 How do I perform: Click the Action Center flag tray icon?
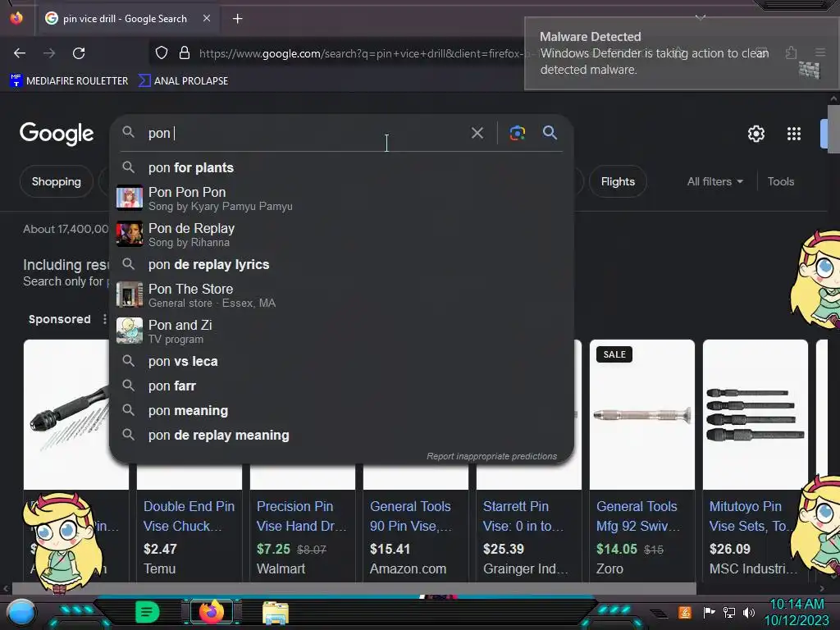[709, 612]
